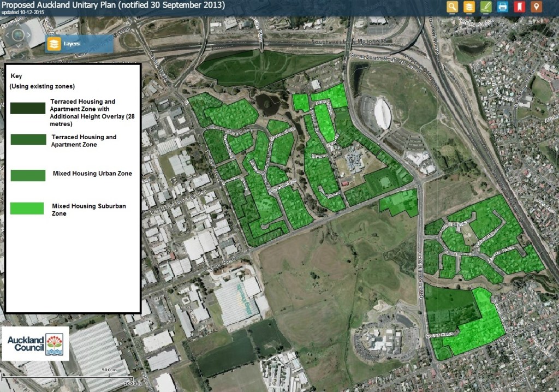Select the drawing/markup tool
Viewport: 559px width, 392px height.
[486, 7]
